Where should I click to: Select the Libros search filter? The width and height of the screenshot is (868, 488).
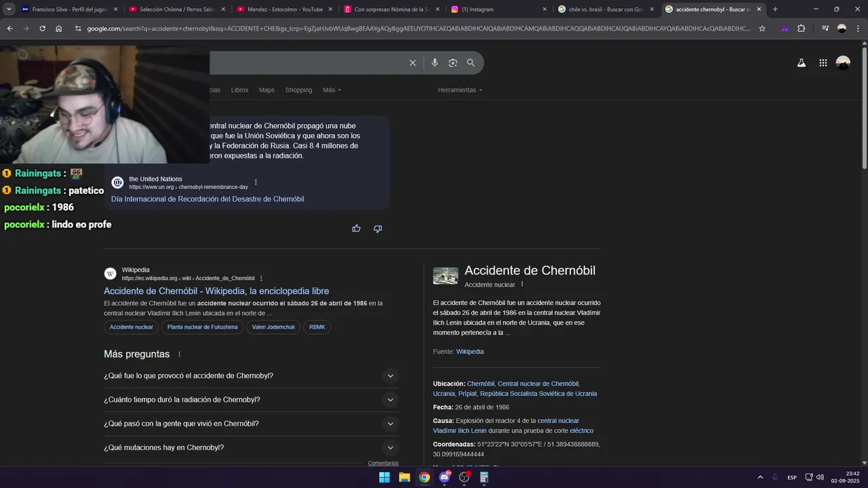tap(239, 90)
